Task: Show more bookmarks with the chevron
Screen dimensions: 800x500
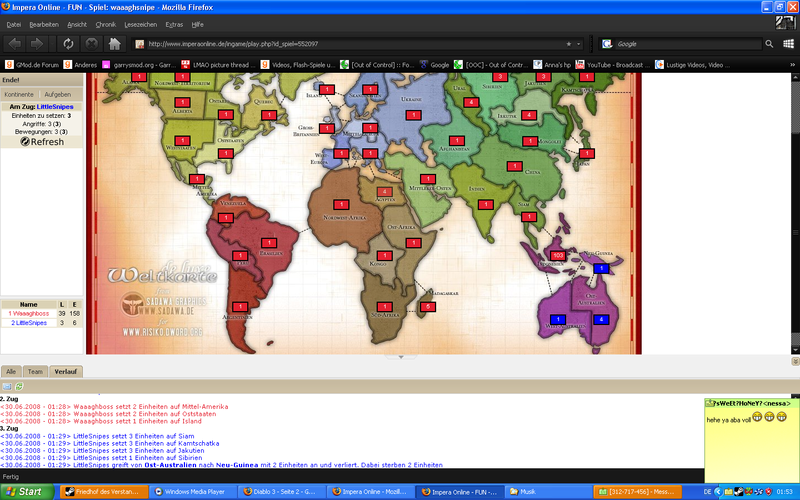Action: (x=792, y=65)
